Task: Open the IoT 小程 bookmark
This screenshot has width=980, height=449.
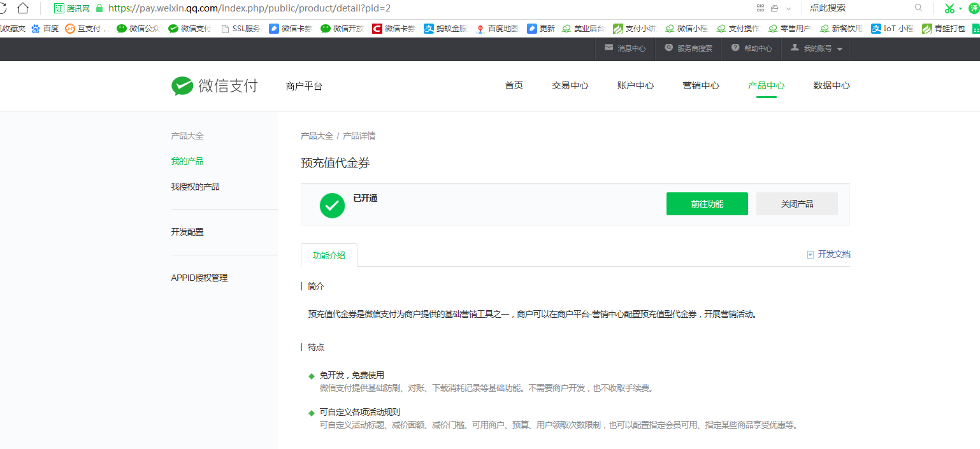Action: (x=893, y=29)
